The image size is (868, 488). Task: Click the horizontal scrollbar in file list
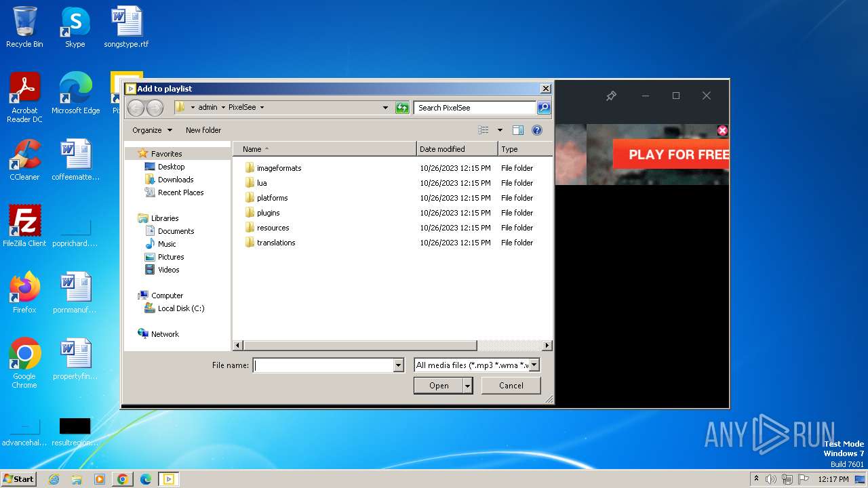pyautogui.click(x=359, y=346)
